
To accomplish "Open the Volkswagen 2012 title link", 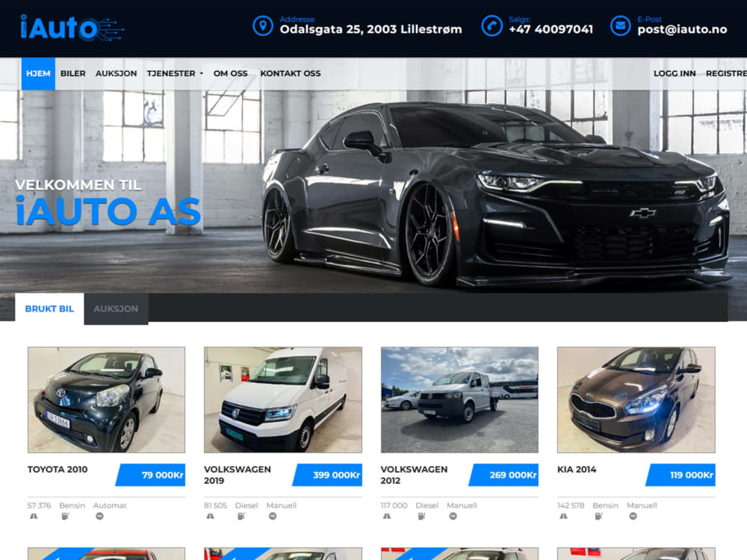I will 414,475.
